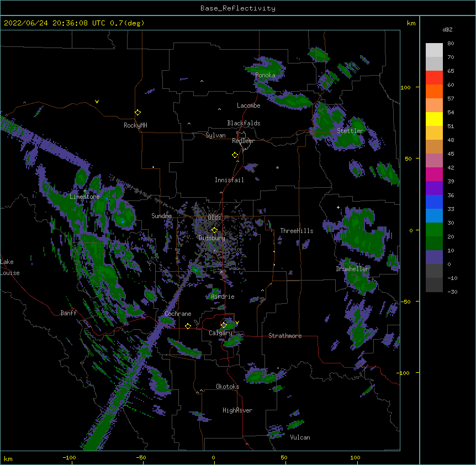Click the yellow diamond marker by RockyMH
This screenshot has height=465, width=476.
point(138,112)
